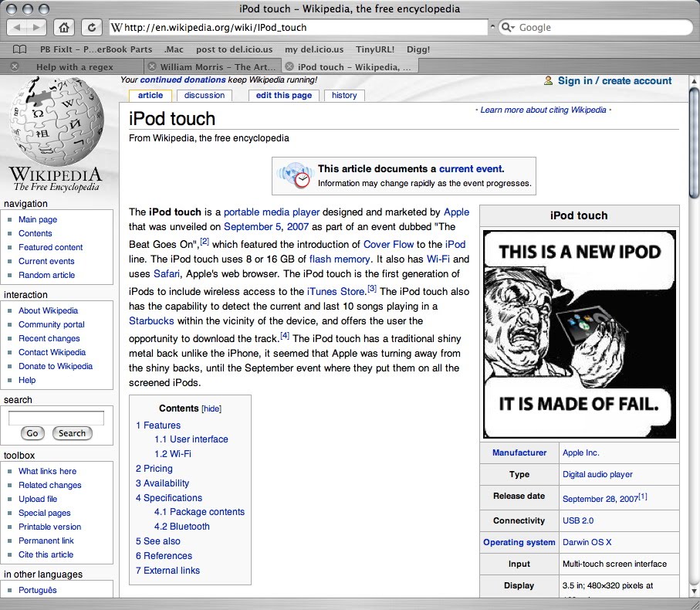Go to the Home page icon
The height and width of the screenshot is (610, 700).
(x=64, y=28)
